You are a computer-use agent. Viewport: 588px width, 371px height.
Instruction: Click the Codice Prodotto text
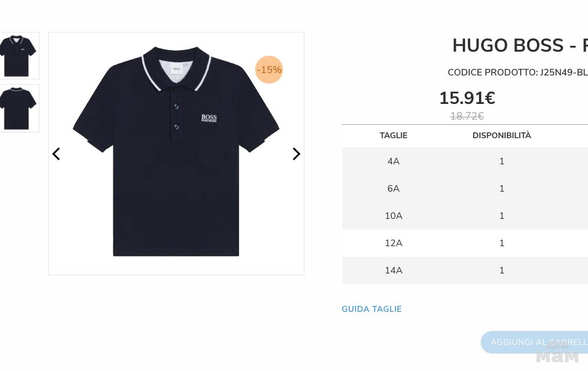(x=518, y=73)
